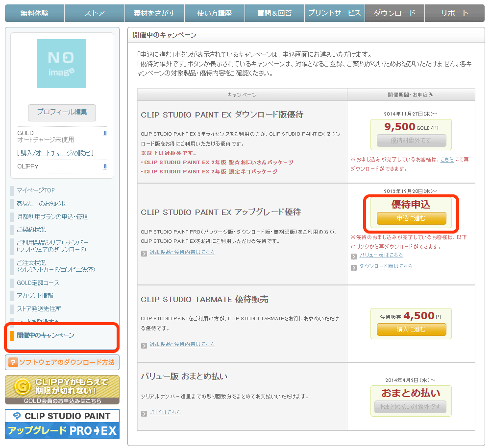Open ご注文状況 sidebar item
The height and width of the screenshot is (448, 491).
pyautogui.click(x=56, y=266)
